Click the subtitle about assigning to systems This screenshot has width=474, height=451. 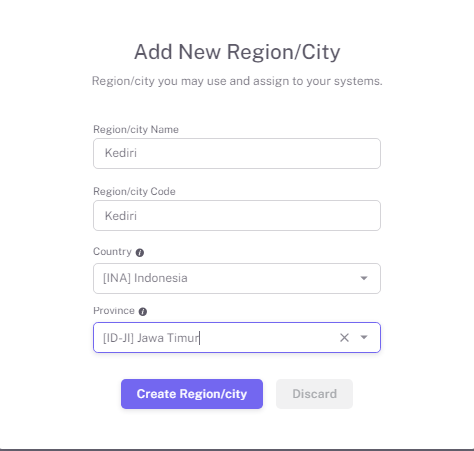[237, 81]
